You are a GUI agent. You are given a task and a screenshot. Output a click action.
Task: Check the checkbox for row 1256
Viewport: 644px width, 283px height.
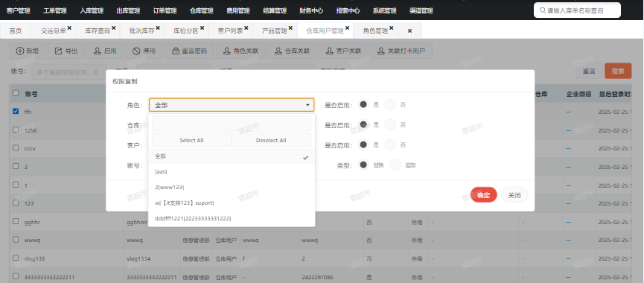click(x=16, y=130)
